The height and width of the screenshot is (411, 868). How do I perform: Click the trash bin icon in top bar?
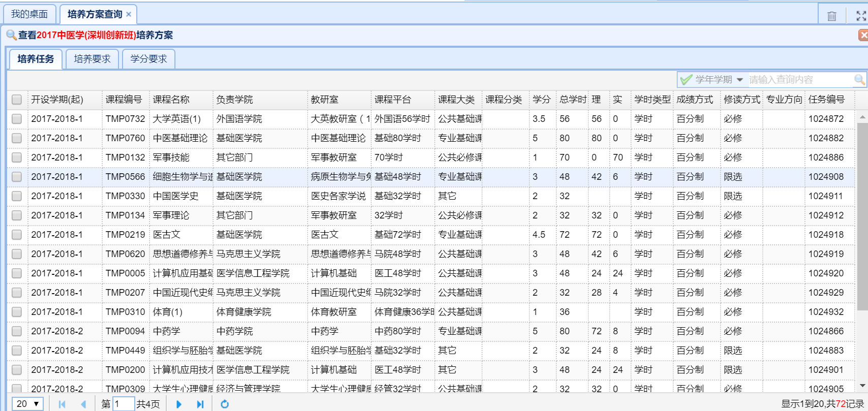click(832, 16)
